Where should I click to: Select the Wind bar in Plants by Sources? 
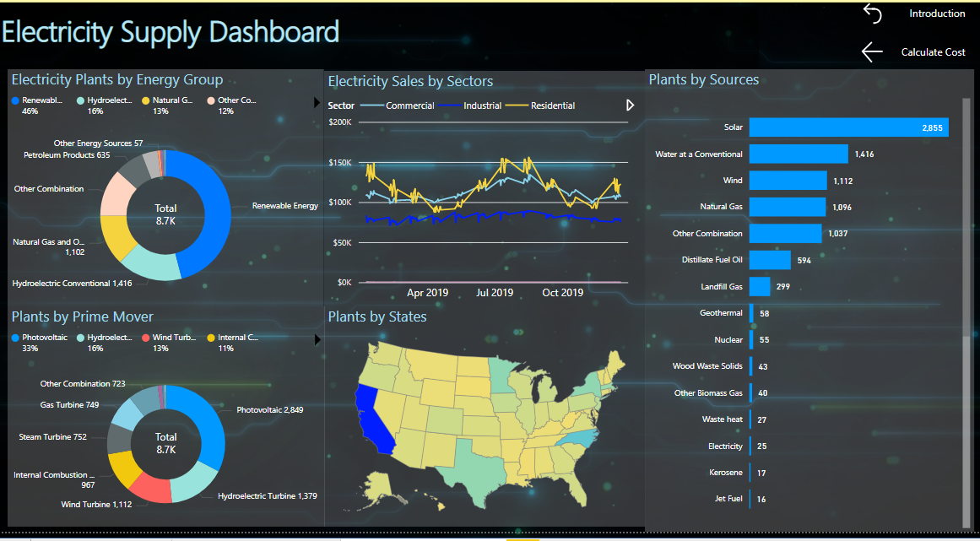pos(788,181)
